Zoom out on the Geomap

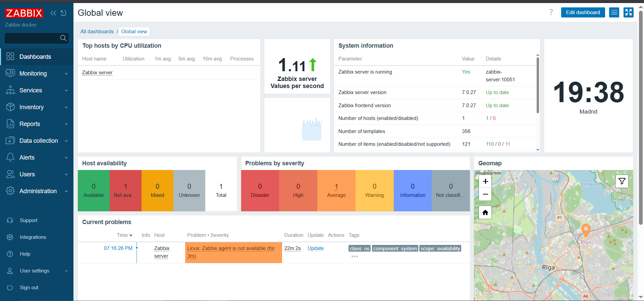(x=485, y=194)
